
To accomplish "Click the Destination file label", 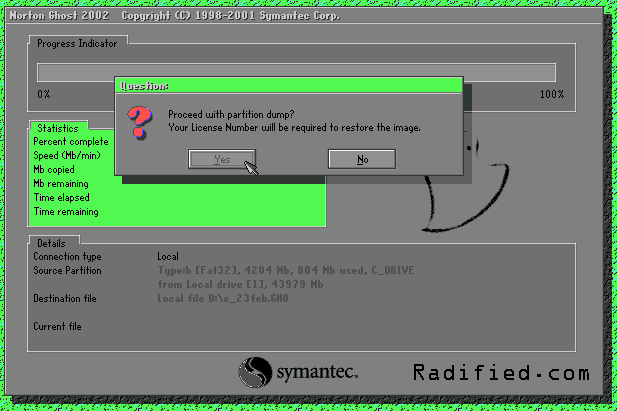I will (x=65, y=298).
